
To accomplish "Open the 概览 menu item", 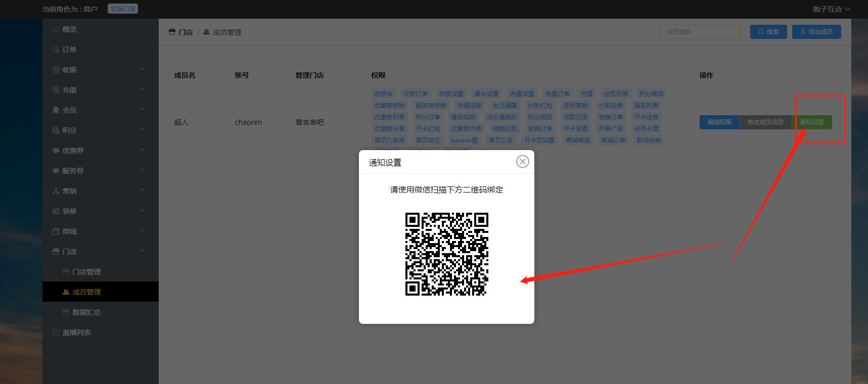I will 101,29.
